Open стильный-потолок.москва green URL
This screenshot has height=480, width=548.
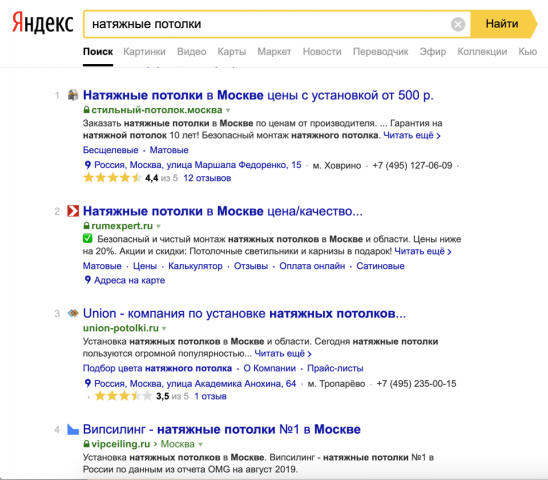(157, 110)
